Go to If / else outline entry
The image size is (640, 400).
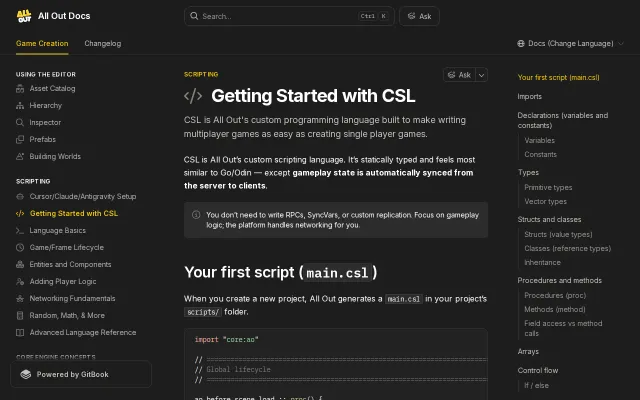tap(536, 385)
